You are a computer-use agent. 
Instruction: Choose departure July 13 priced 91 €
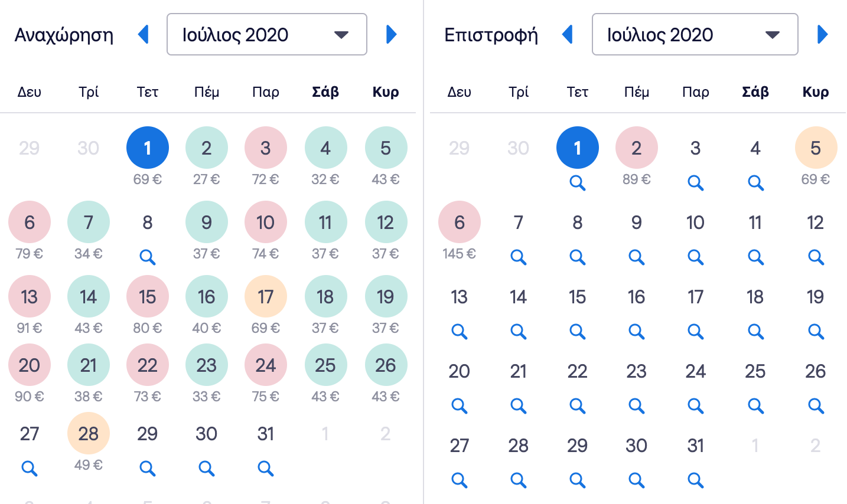pos(30,297)
